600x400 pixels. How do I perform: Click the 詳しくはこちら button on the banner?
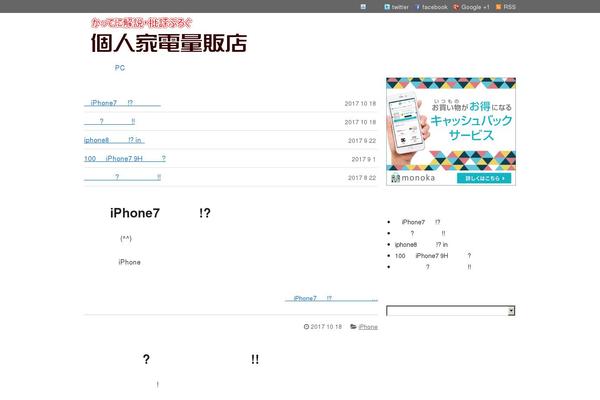coord(484,178)
